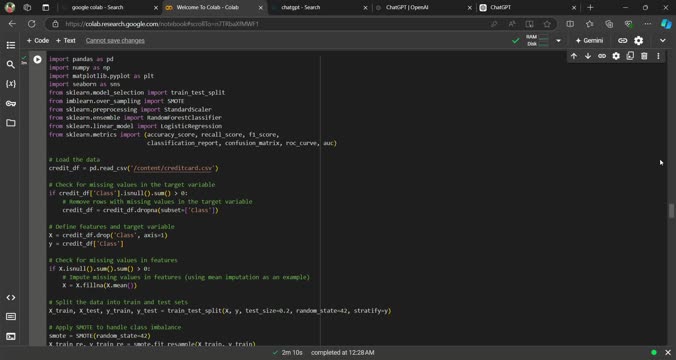Close the bottom execution status bar

pyautogui.click(x=668, y=353)
